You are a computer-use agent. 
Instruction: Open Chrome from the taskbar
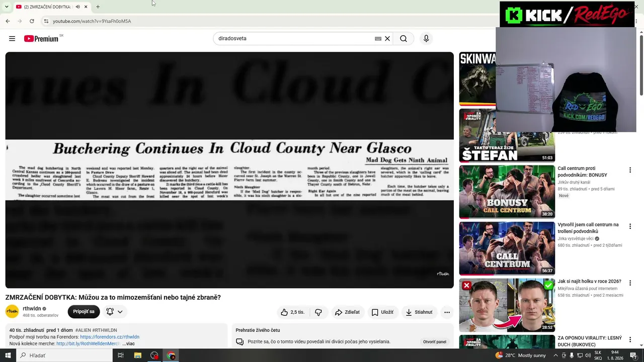click(x=171, y=355)
